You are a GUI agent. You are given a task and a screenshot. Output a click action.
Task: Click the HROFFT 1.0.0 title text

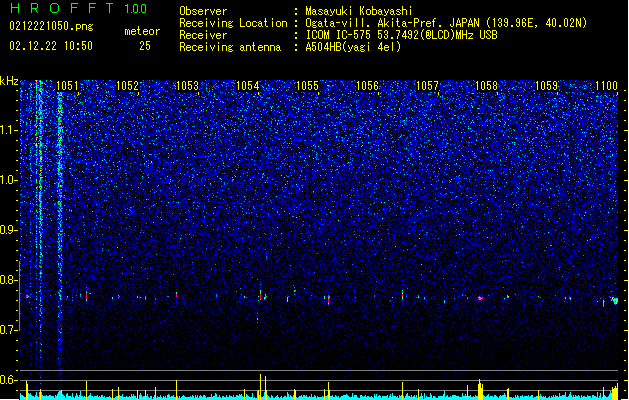click(x=79, y=8)
